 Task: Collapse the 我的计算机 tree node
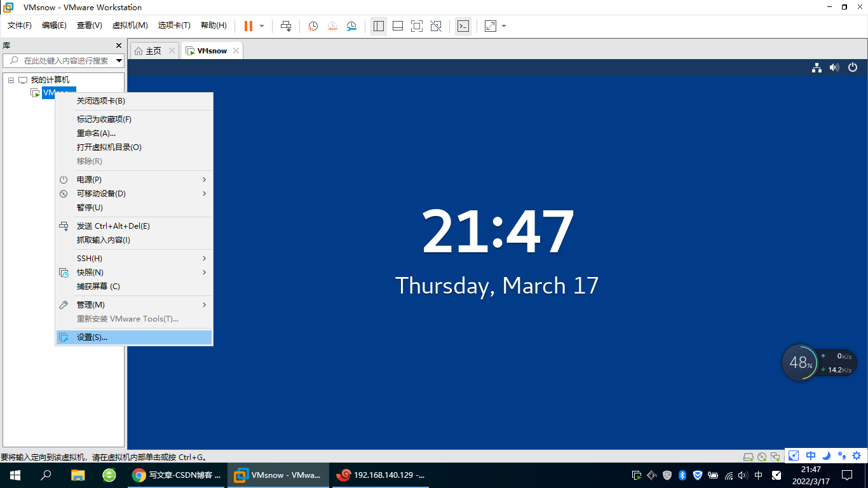pos(11,80)
